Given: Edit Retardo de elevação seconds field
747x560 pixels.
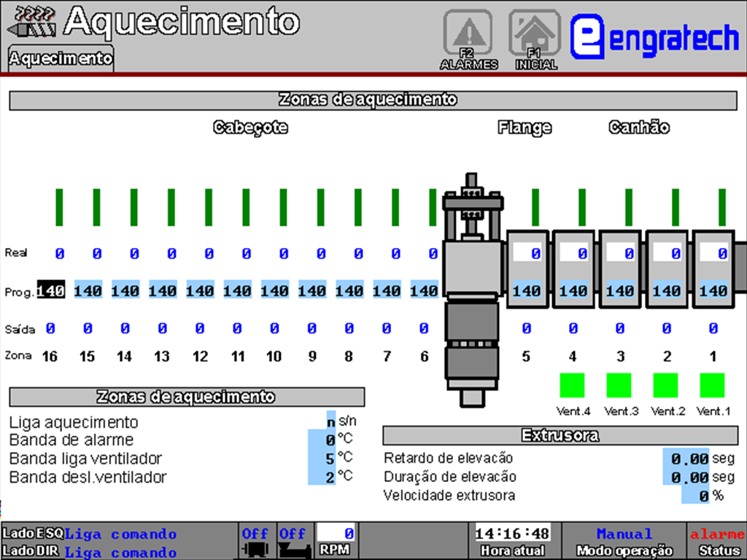Looking at the screenshot, I should [686, 459].
